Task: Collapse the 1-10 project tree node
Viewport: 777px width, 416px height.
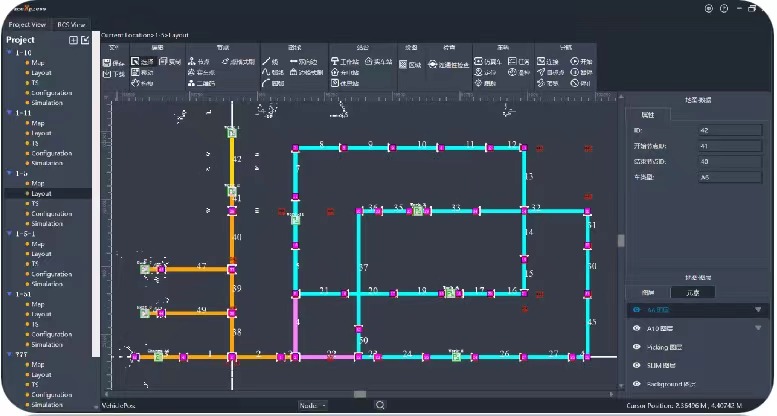Action: click(9, 51)
